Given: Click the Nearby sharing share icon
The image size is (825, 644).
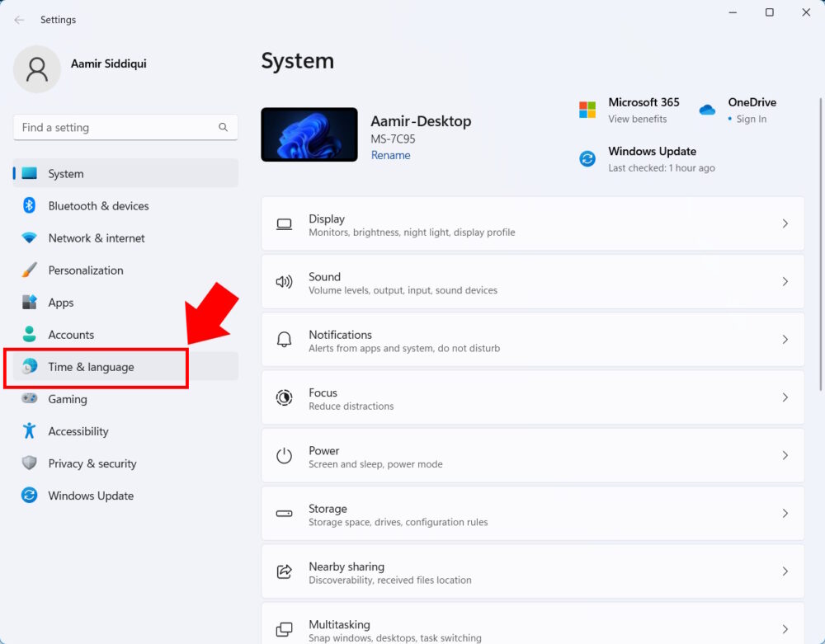Looking at the screenshot, I should [284, 571].
